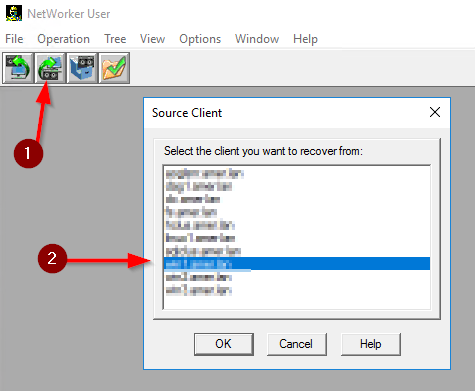The height and width of the screenshot is (391, 475).
Task: Click the NetWorker User title bar icon
Action: coord(14,13)
